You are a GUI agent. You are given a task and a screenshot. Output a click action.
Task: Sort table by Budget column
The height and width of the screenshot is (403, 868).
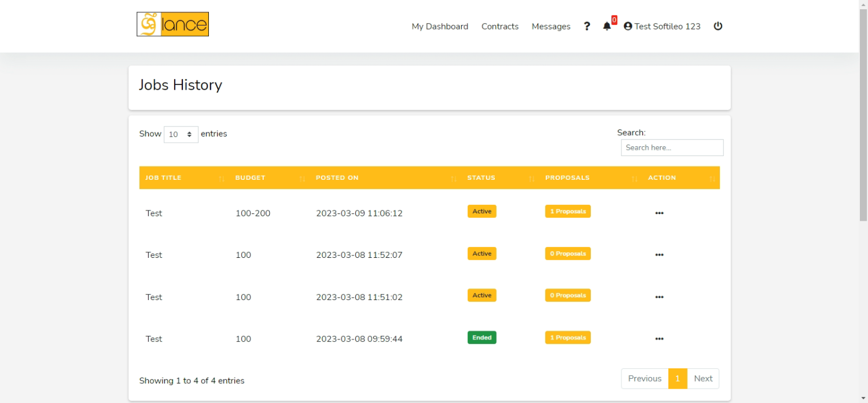click(x=250, y=178)
